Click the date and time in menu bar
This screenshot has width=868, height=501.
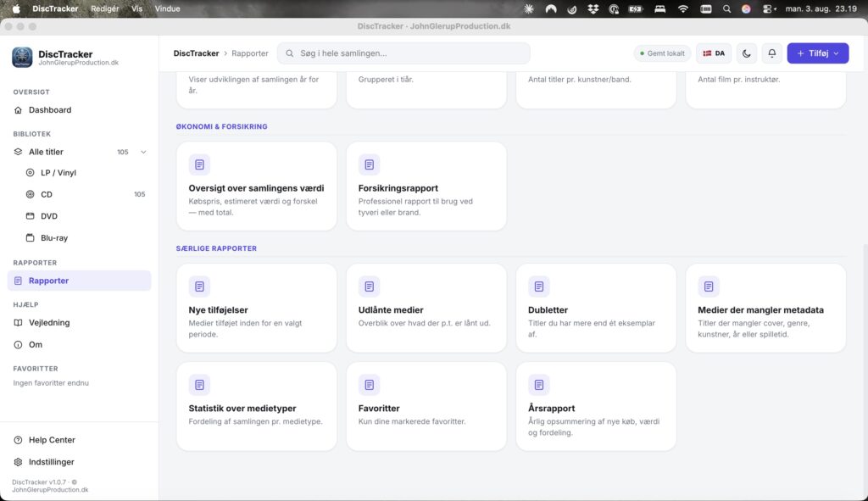[x=821, y=8]
